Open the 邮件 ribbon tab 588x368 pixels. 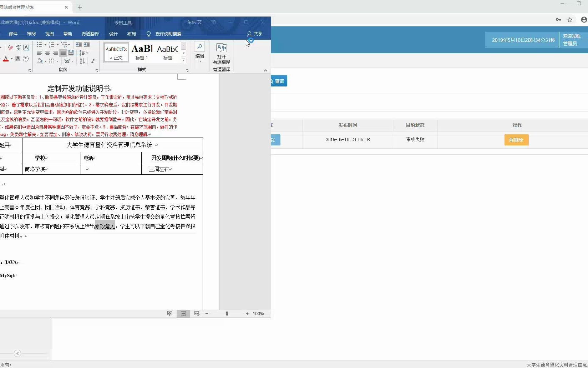pos(13,34)
